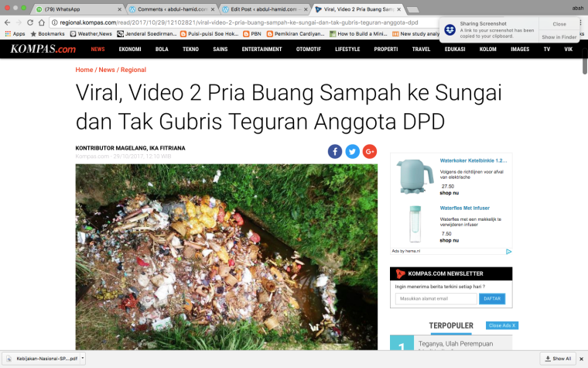Open the downloaded PDF options arrow
This screenshot has height=368, width=588.
83,358
